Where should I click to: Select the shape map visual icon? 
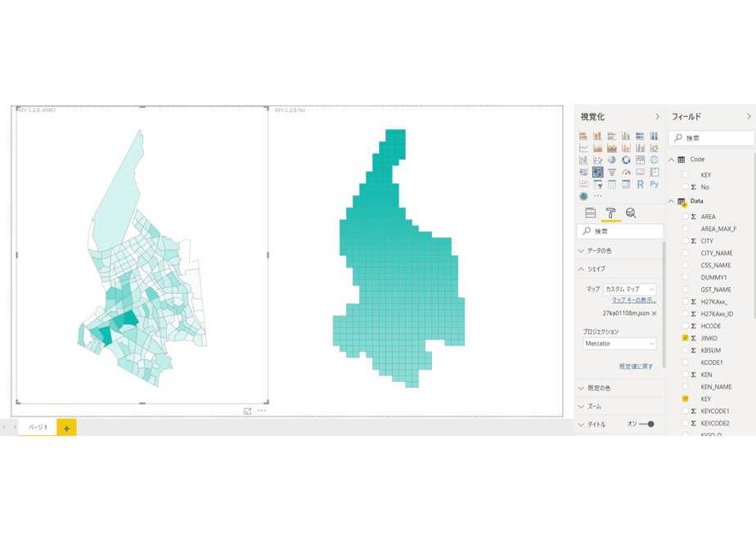[598, 172]
